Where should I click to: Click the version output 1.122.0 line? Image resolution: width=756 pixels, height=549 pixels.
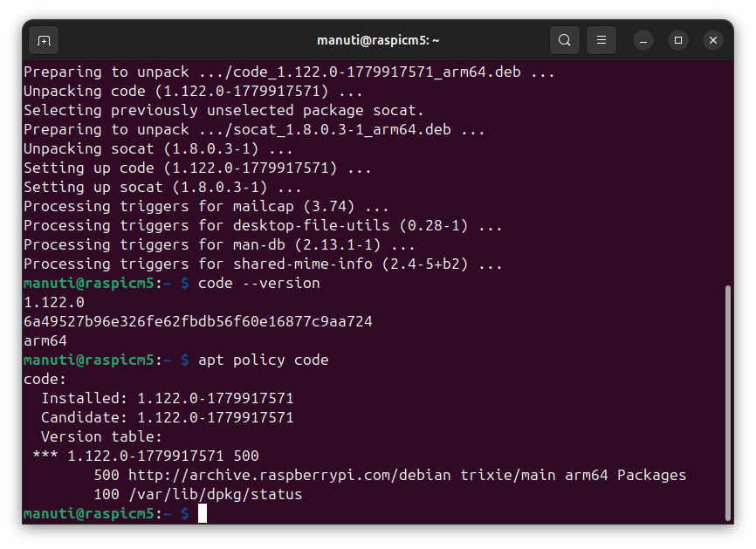point(54,302)
